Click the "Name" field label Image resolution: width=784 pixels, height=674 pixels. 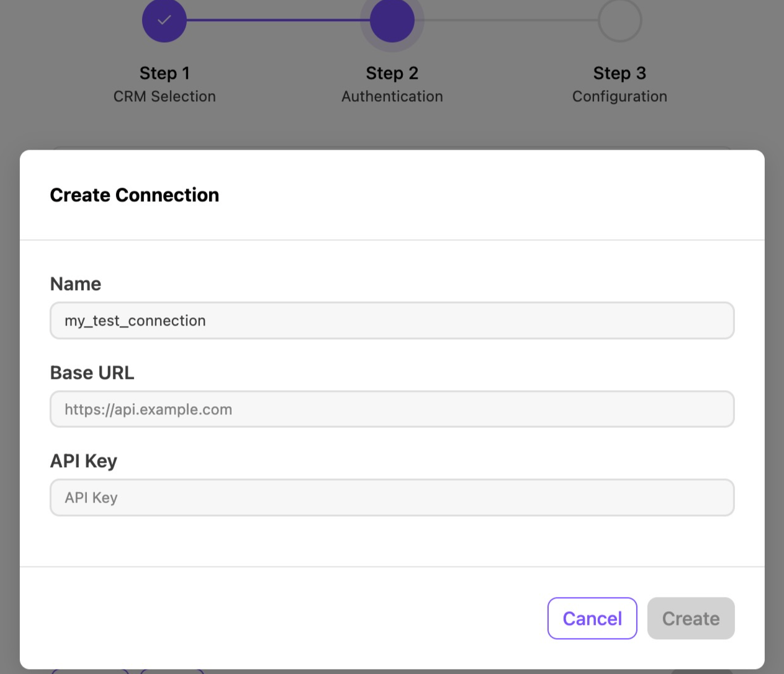pyautogui.click(x=76, y=284)
